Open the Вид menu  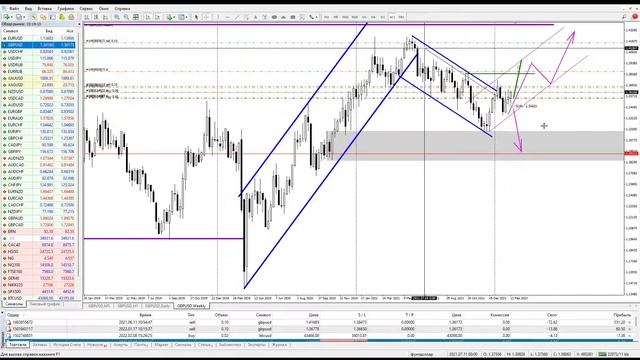click(x=28, y=9)
